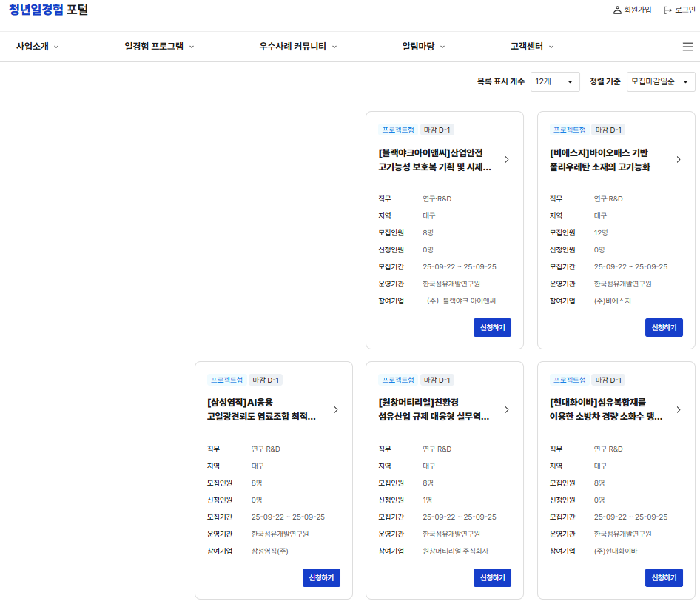Expand the 현대화이바 card detail arrow
Viewport: 700px width, 607px height.
point(679,409)
